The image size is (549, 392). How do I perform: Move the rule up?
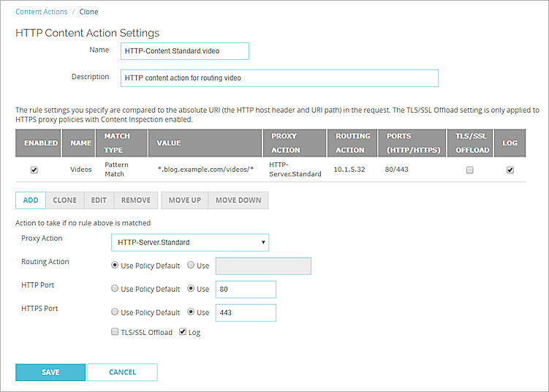[x=184, y=200]
